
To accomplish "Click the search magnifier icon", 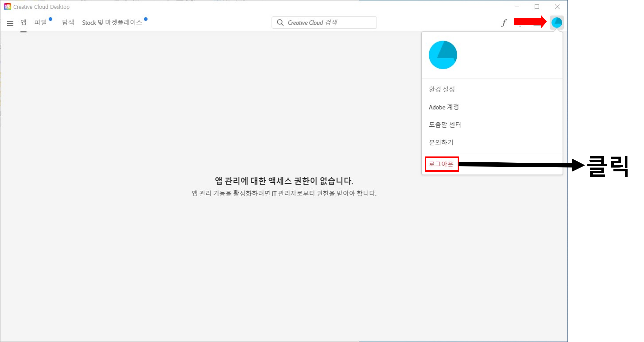I will (x=280, y=22).
